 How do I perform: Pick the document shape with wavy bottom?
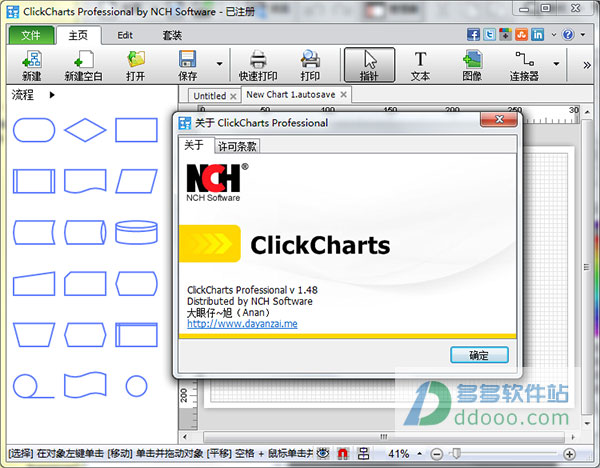pyautogui.click(x=85, y=181)
